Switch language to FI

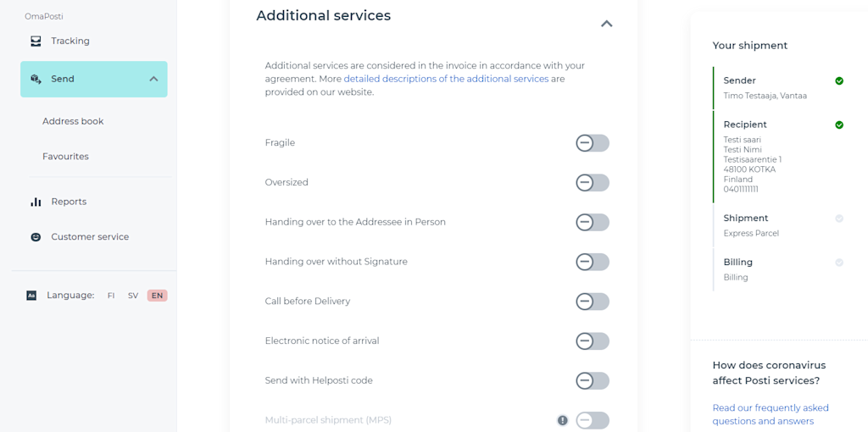[x=111, y=296]
